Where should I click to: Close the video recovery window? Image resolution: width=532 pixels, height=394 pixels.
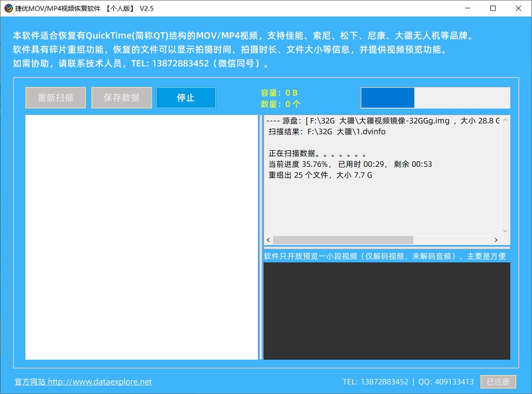point(519,8)
